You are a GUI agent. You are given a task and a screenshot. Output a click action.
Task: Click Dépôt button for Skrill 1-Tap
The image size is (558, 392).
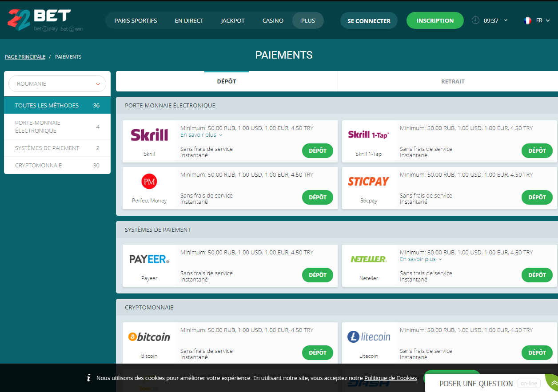click(x=537, y=150)
